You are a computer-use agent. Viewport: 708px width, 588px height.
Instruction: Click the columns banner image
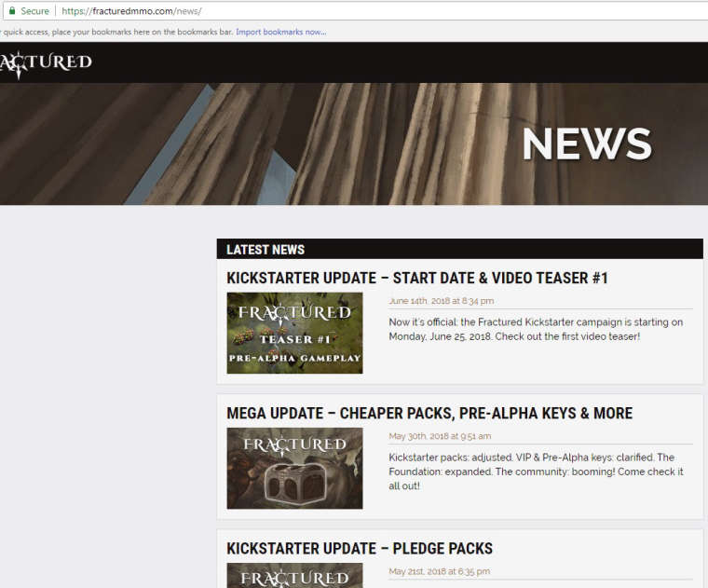pyautogui.click(x=354, y=144)
